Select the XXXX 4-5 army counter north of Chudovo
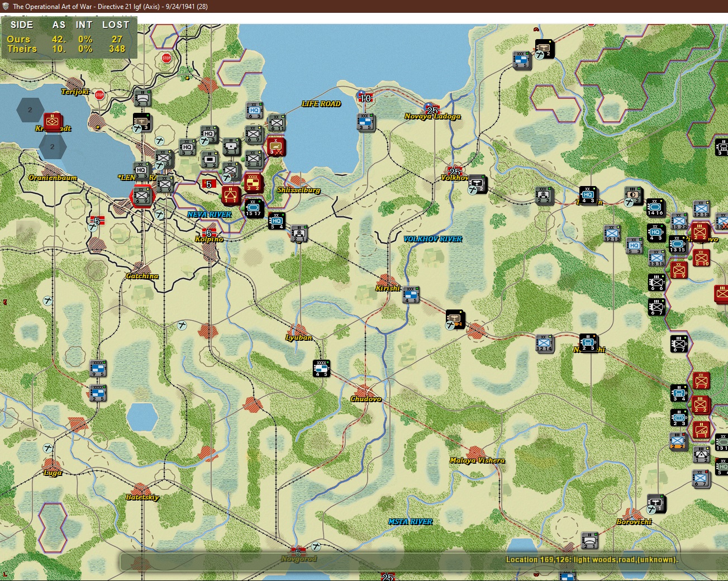The width and height of the screenshot is (728, 581). 321,368
